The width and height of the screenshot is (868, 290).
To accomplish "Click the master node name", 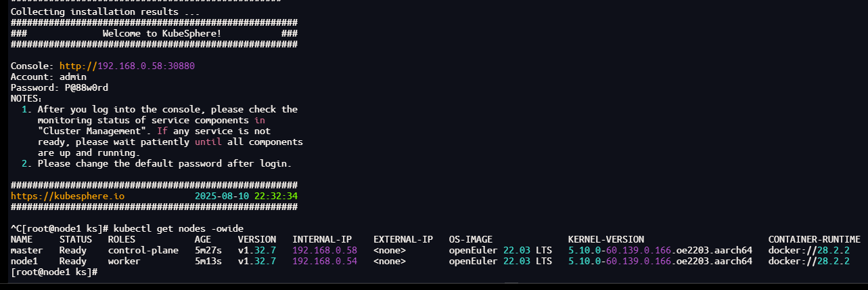I will click(27, 250).
